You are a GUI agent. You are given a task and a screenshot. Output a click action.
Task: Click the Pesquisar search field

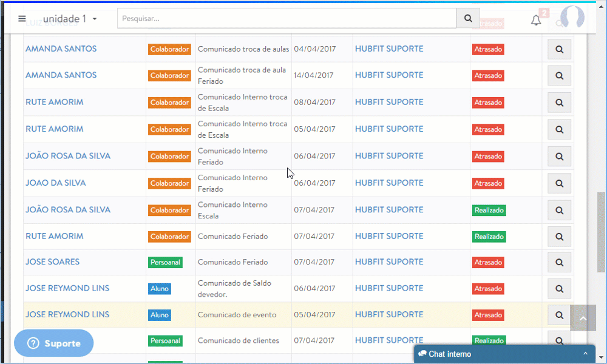coord(287,18)
